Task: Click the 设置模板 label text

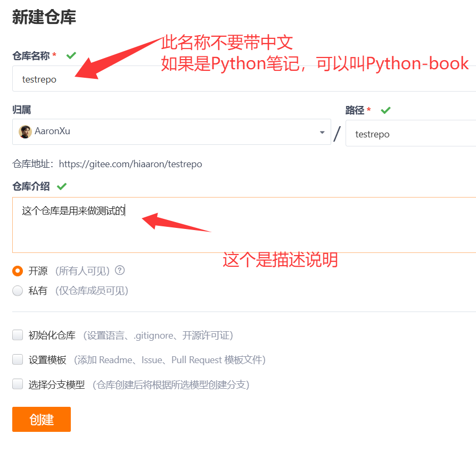Action: coord(47,360)
